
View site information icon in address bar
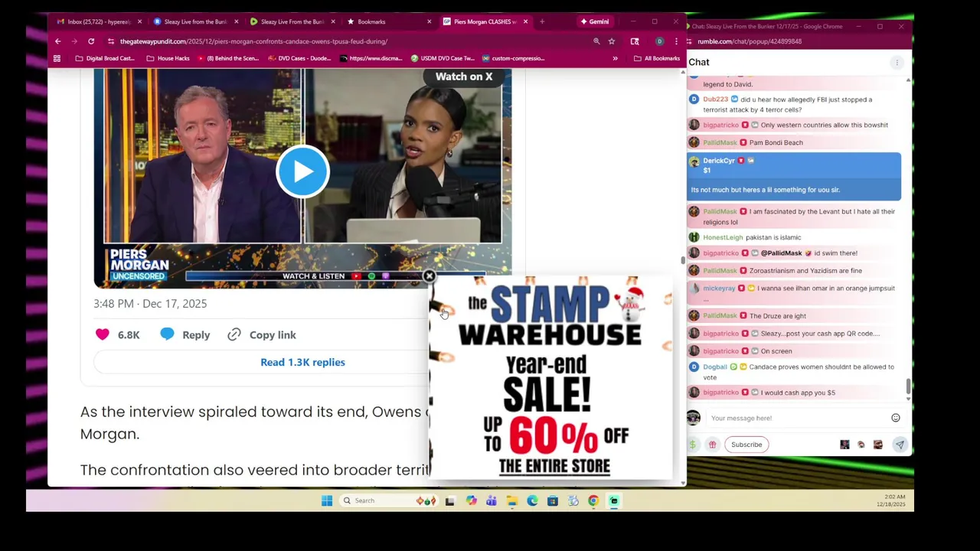point(110,41)
